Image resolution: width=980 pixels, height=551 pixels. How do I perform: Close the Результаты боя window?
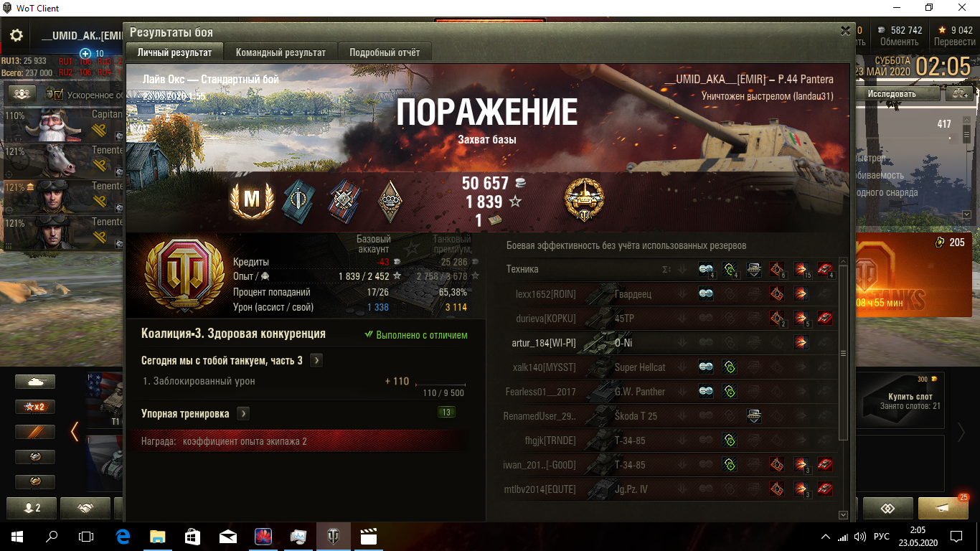tap(845, 31)
